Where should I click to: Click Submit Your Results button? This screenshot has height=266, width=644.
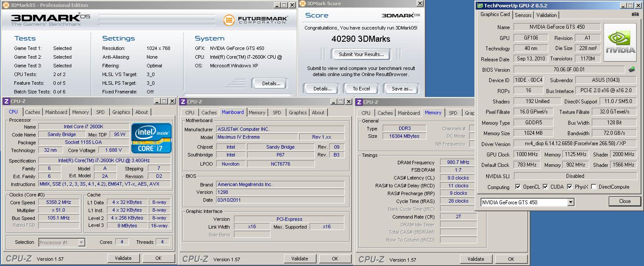coord(361,54)
